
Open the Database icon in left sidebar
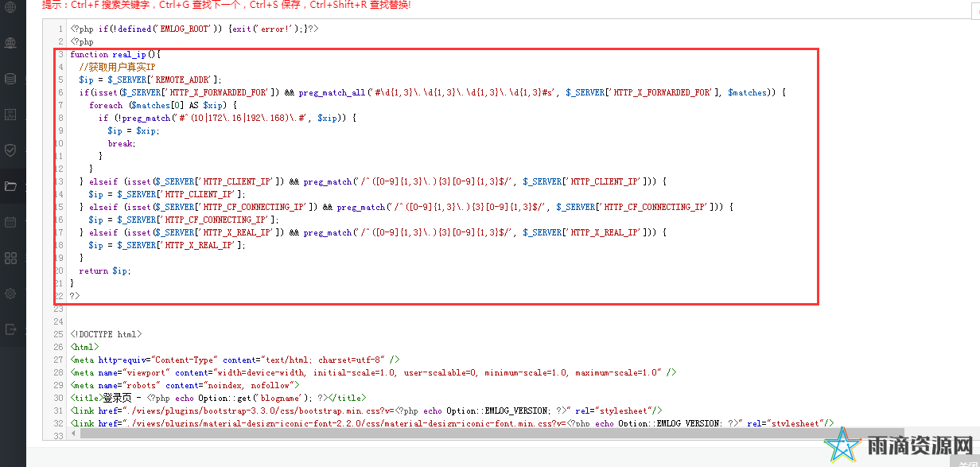pos(10,79)
